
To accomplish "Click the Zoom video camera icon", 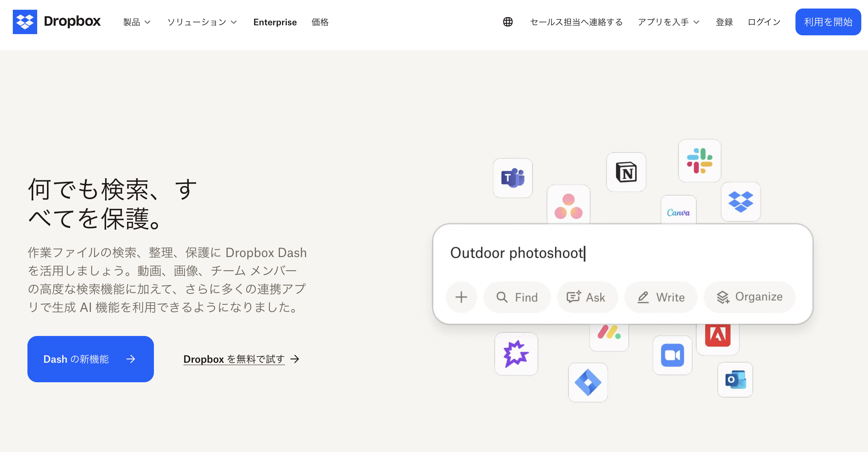I will point(673,355).
